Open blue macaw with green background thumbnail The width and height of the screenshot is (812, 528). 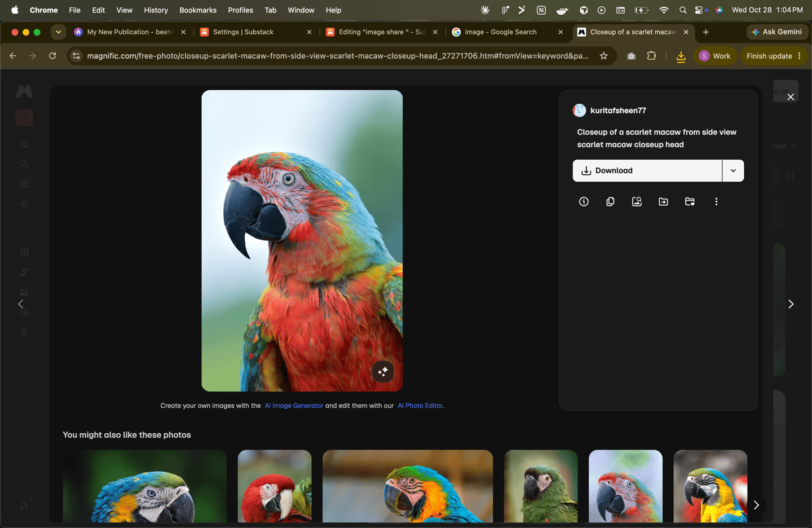point(145,486)
